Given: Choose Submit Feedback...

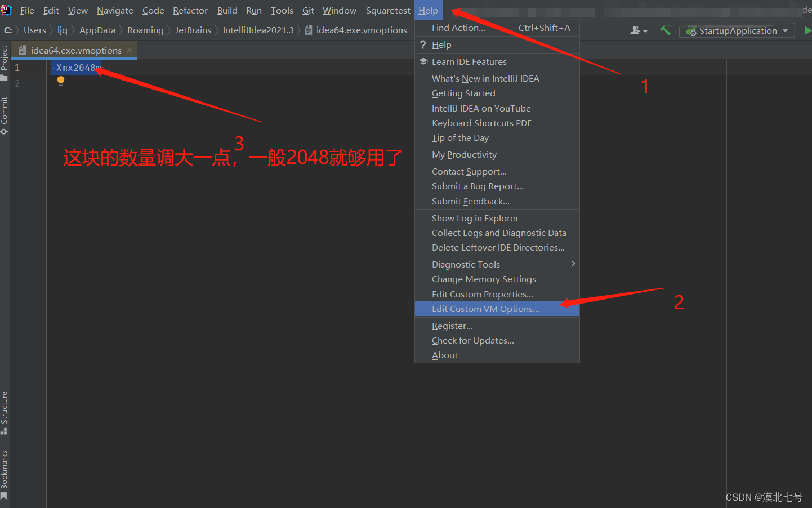Looking at the screenshot, I should coord(497,201).
